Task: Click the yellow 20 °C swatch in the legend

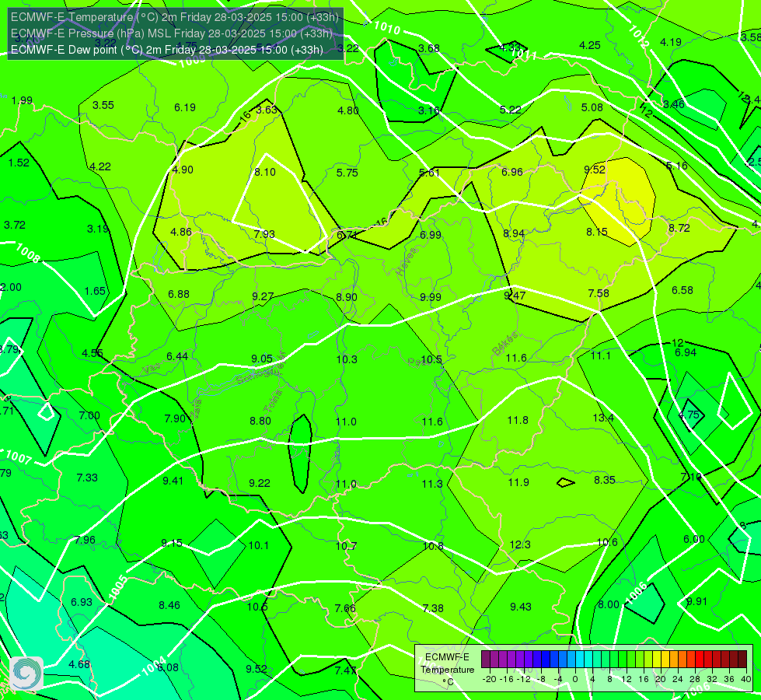Action: [x=657, y=660]
